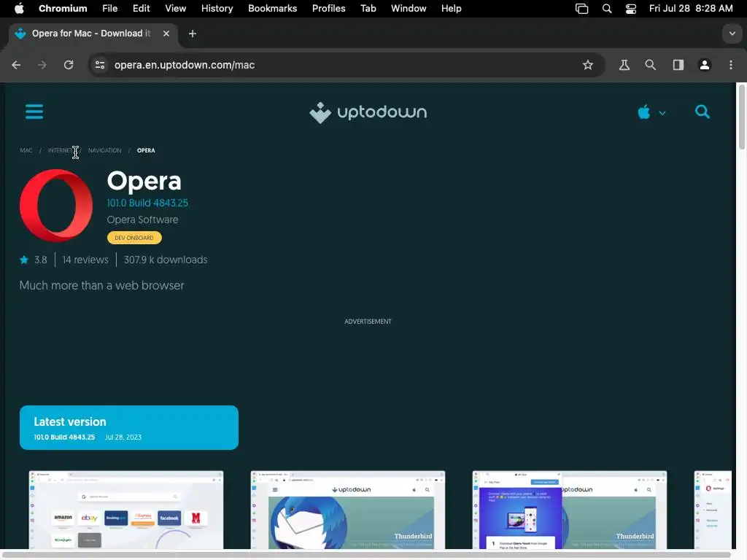This screenshot has height=560, width=747.
Task: Click the Uptodown site search icon
Action: pos(703,112)
